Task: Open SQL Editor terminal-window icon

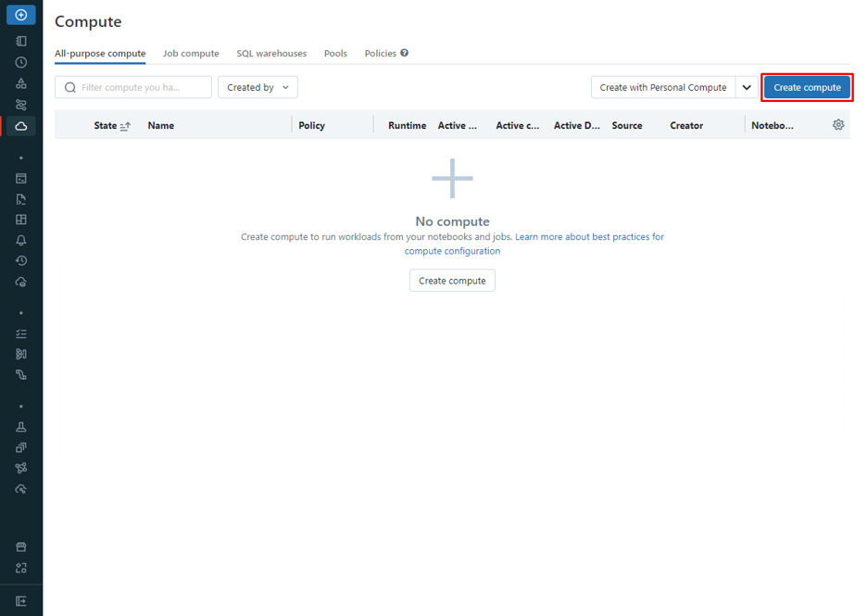Action: 21,179
